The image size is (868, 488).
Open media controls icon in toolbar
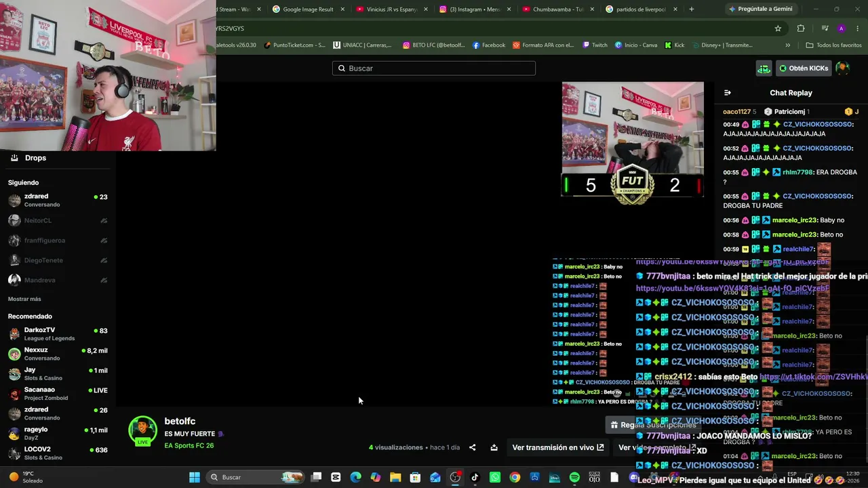pos(825,28)
